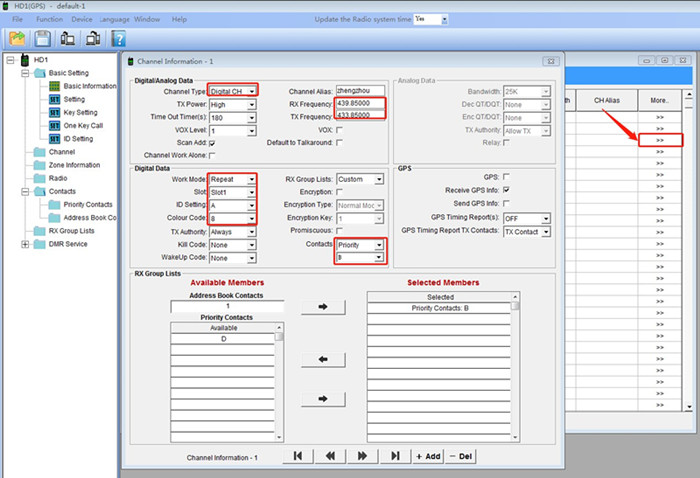The image size is (700, 478).
Task: Open the TX Power dropdown
Action: tap(251, 104)
